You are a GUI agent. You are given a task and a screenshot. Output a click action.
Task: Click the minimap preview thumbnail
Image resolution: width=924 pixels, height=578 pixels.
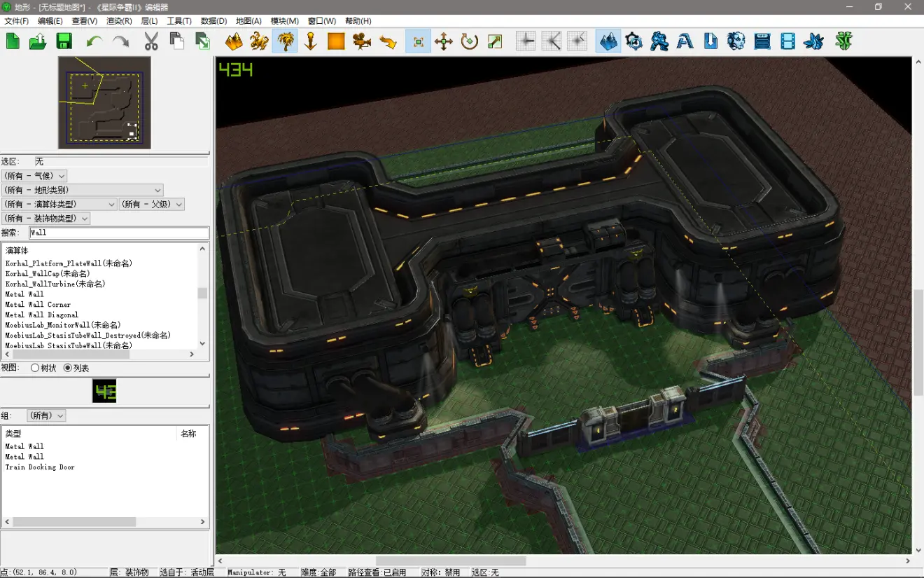pyautogui.click(x=104, y=102)
